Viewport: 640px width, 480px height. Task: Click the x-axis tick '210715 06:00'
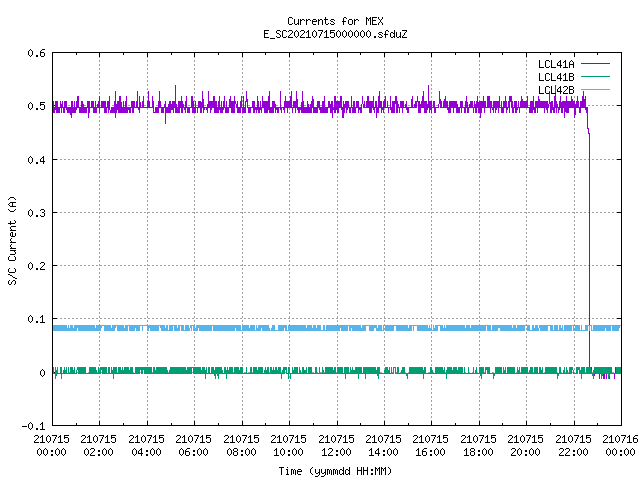pyautogui.click(x=193, y=446)
